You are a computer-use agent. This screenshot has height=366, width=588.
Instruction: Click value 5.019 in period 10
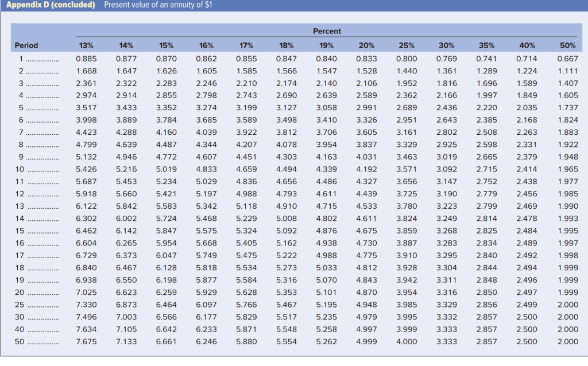[x=166, y=169]
